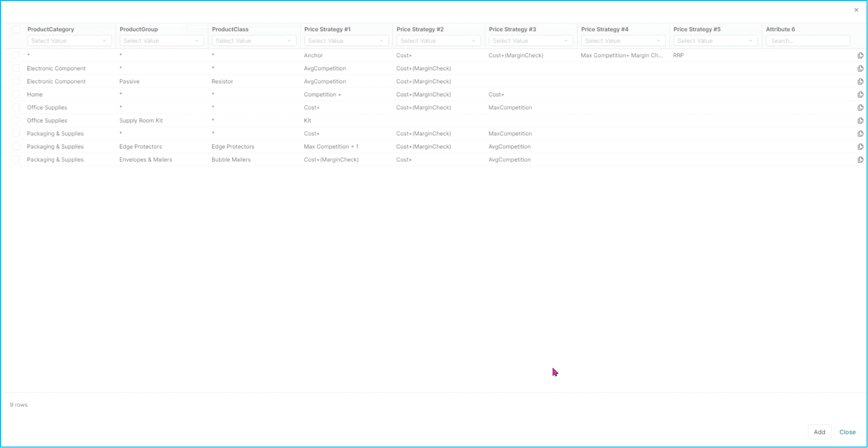Image resolution: width=868 pixels, height=448 pixels.
Task: Open the ProductGroup filter dropdown
Action: 162,41
